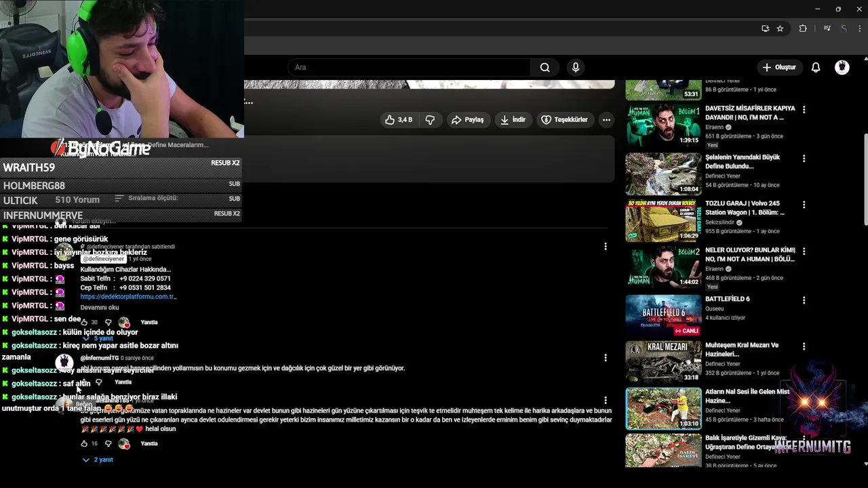Open the video's more actions ellipsis
The height and width of the screenshot is (488, 868).
click(x=606, y=119)
